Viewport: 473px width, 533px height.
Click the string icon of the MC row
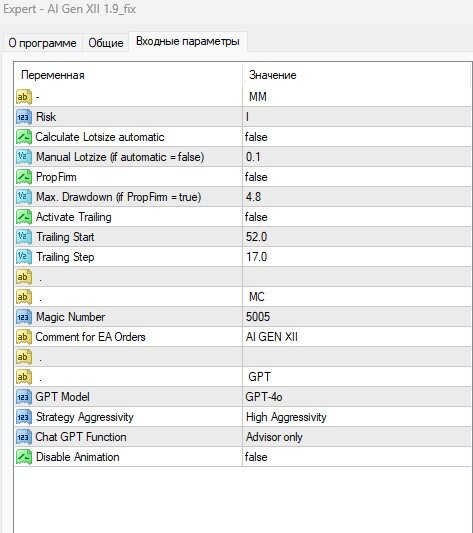coord(24,297)
